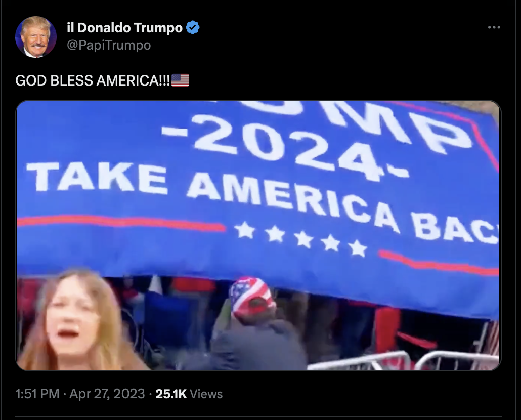521x420 pixels.
Task: Click the American flag emoji in tweet
Action: (181, 80)
